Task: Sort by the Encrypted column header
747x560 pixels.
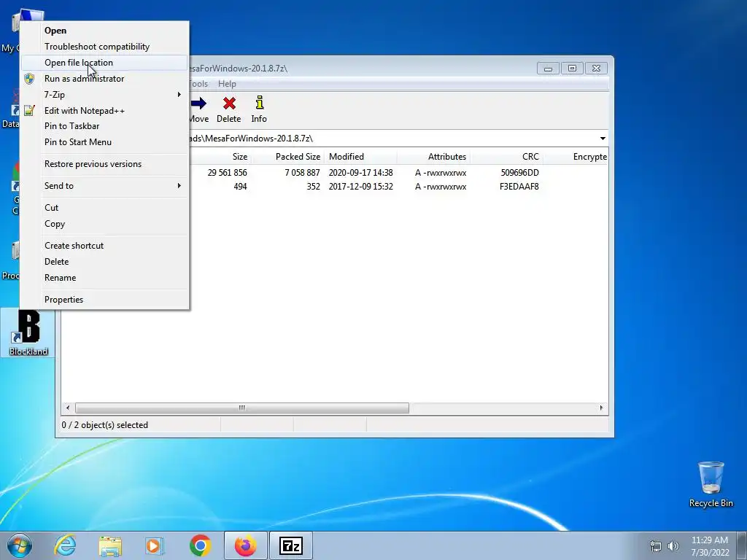Action: [589, 157]
